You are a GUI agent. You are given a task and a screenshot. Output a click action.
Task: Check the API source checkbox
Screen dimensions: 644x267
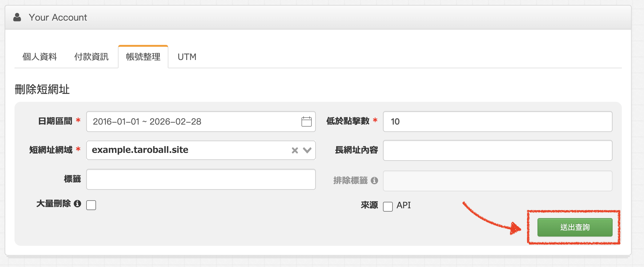click(388, 206)
